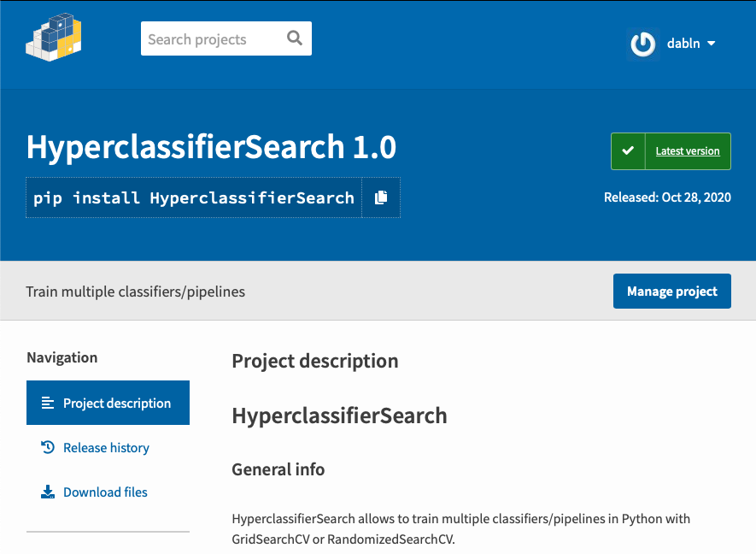Click the Download files arrow icon
This screenshot has height=554, width=756.
48,492
